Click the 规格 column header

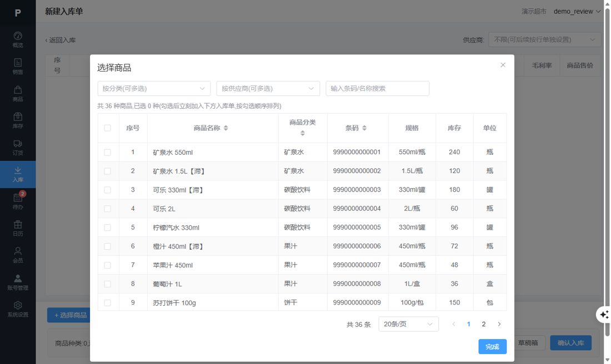coord(412,128)
